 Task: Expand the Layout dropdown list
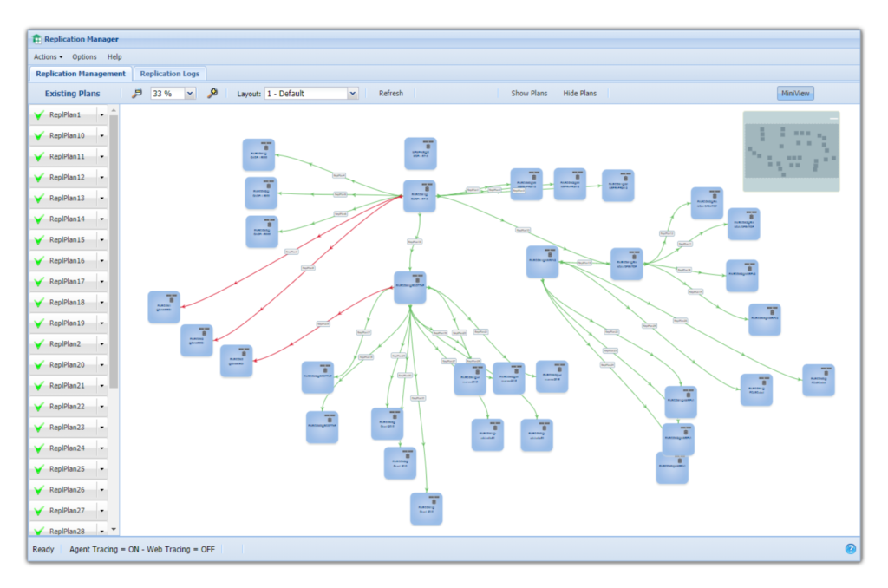coord(353,94)
